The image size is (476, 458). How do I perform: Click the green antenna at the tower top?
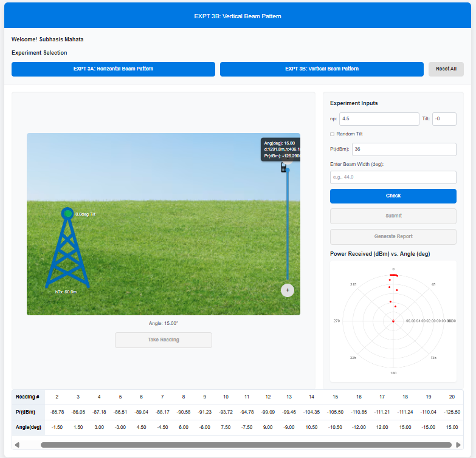(67, 213)
